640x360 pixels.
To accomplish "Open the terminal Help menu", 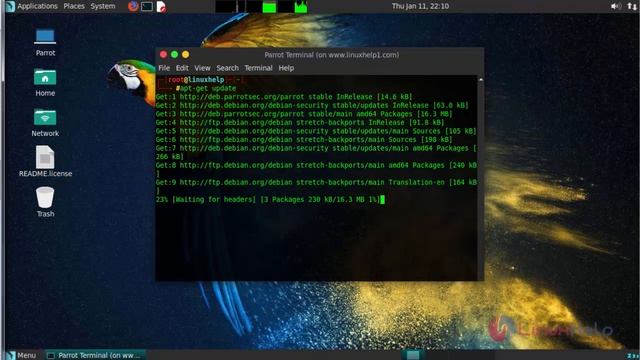I will click(286, 68).
